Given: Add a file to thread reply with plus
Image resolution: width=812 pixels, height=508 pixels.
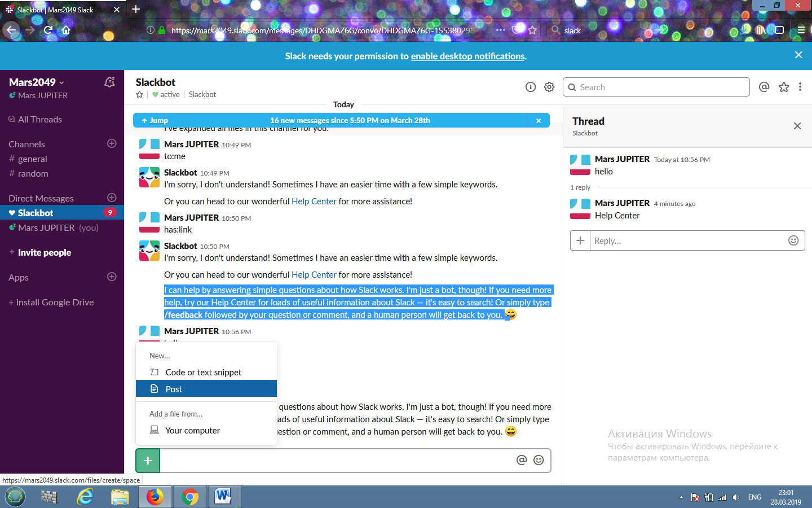Looking at the screenshot, I should (580, 240).
